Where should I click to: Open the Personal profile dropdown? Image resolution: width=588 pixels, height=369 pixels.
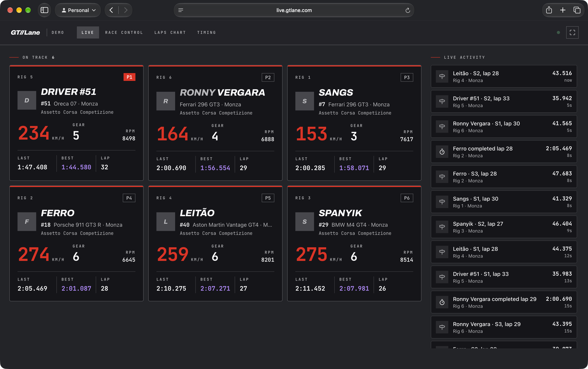(78, 10)
